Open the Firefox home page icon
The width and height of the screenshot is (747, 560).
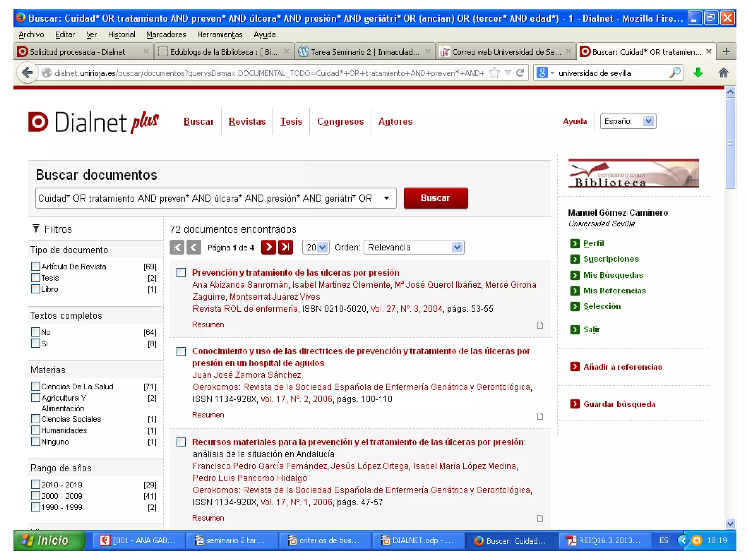(x=723, y=73)
